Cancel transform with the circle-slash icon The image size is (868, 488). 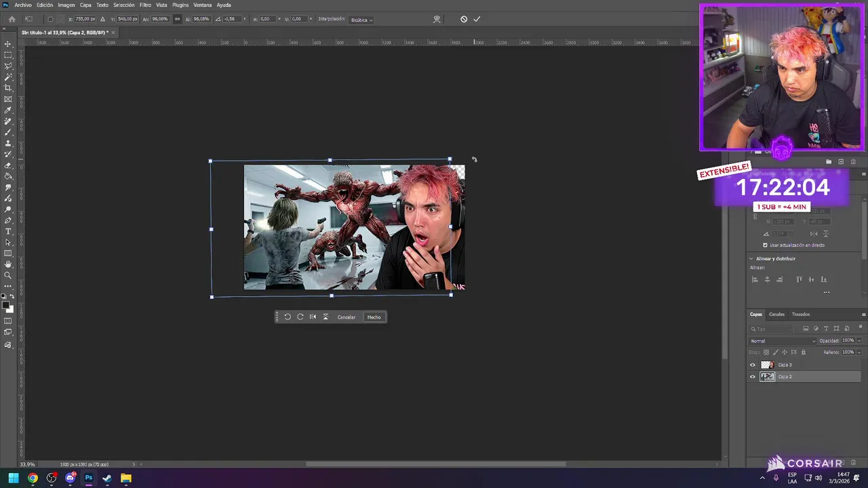(464, 19)
